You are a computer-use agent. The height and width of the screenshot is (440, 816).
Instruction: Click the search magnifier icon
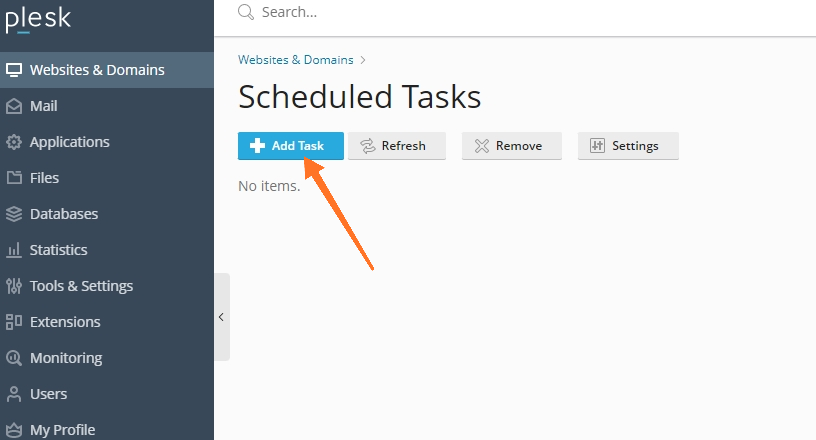[246, 12]
